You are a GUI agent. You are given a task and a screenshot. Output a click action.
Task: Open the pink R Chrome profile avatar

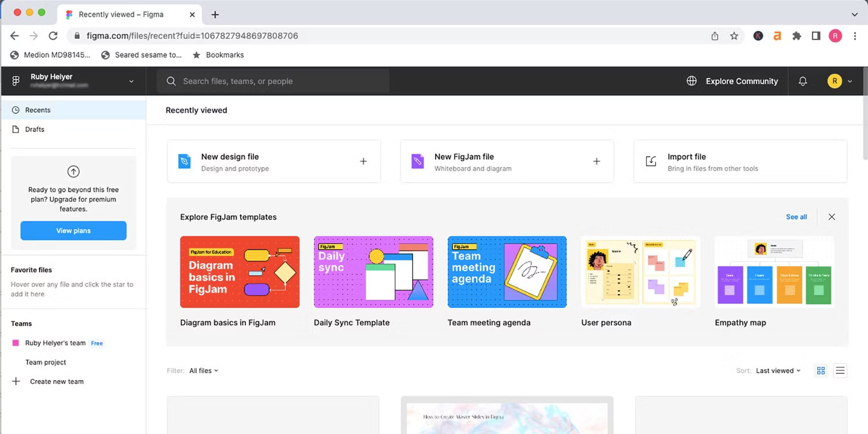point(835,36)
